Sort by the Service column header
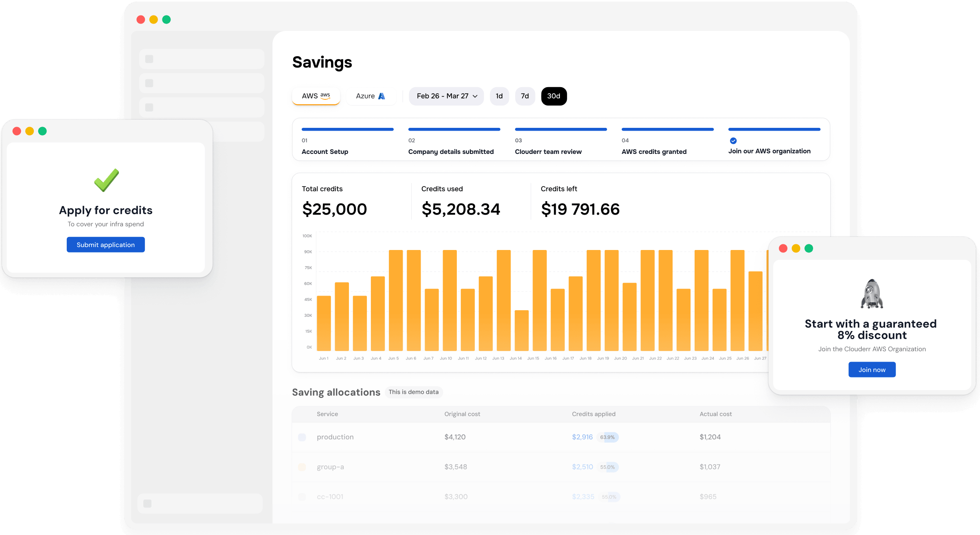The height and width of the screenshot is (535, 980). [327, 414]
